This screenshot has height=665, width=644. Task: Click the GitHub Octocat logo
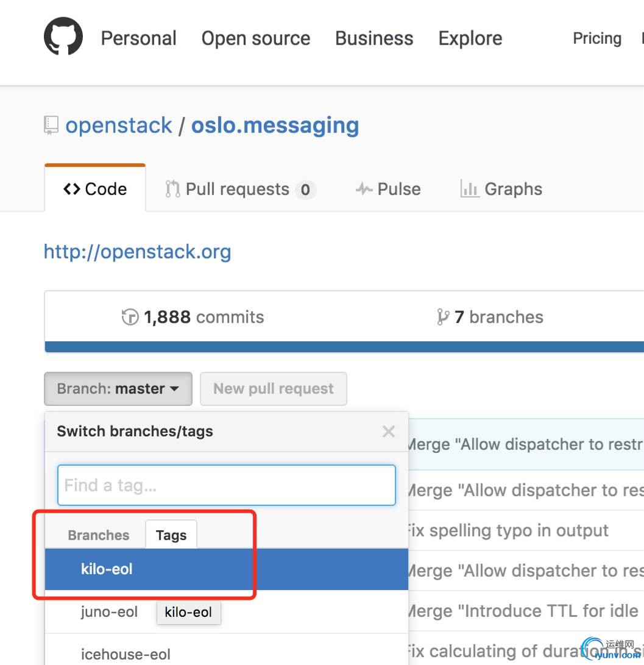tap(63, 36)
